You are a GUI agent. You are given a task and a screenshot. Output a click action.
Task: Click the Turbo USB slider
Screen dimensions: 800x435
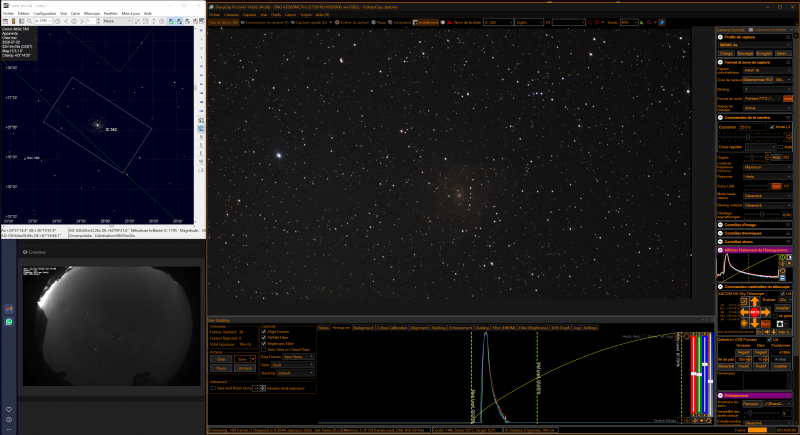(x=757, y=186)
